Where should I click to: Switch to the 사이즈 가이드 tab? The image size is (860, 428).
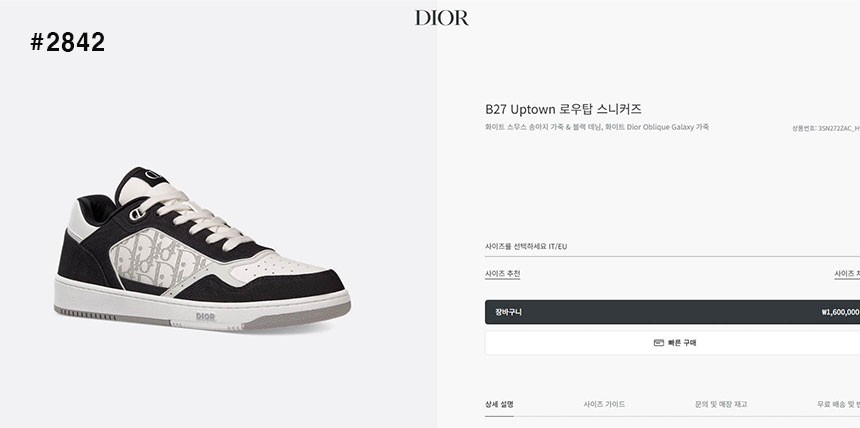[x=604, y=404]
